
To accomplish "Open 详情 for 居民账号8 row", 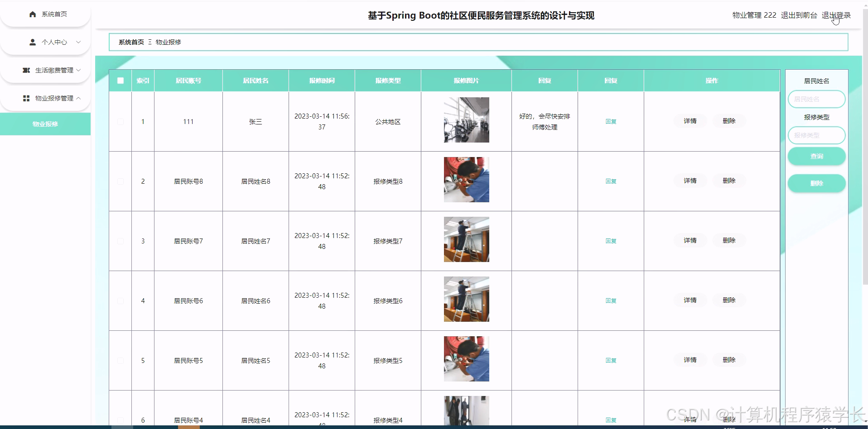I will (690, 181).
